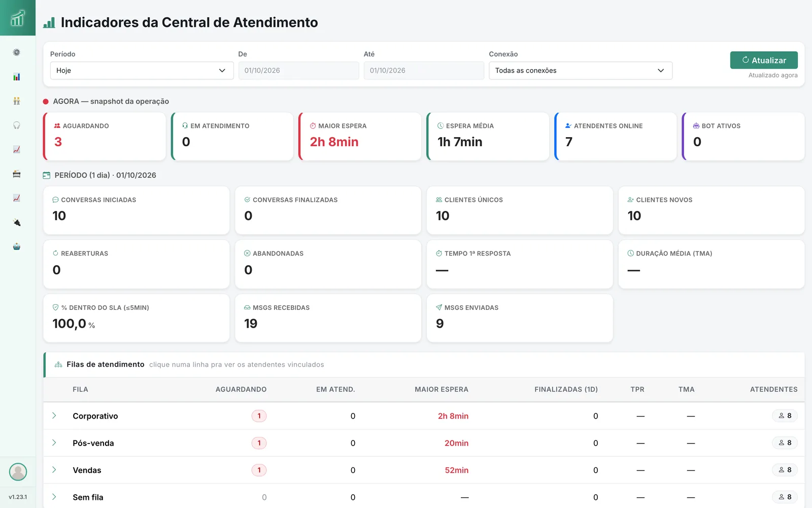Click the De date field
Screen dimensions: 812x508
coord(299,71)
